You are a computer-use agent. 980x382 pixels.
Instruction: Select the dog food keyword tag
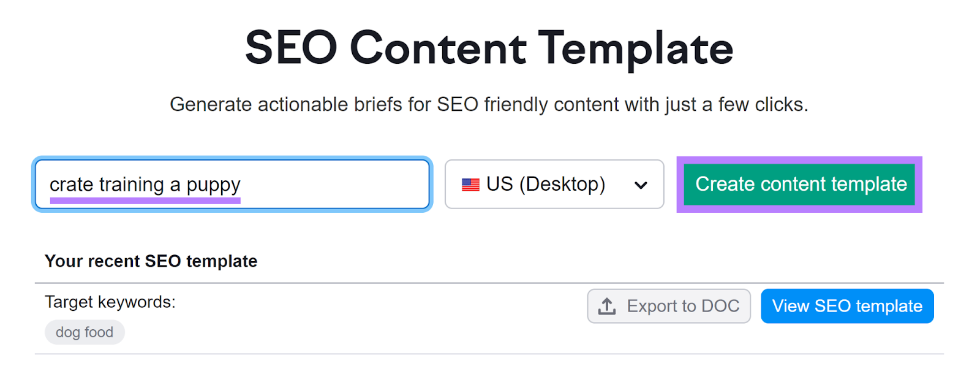pos(85,332)
